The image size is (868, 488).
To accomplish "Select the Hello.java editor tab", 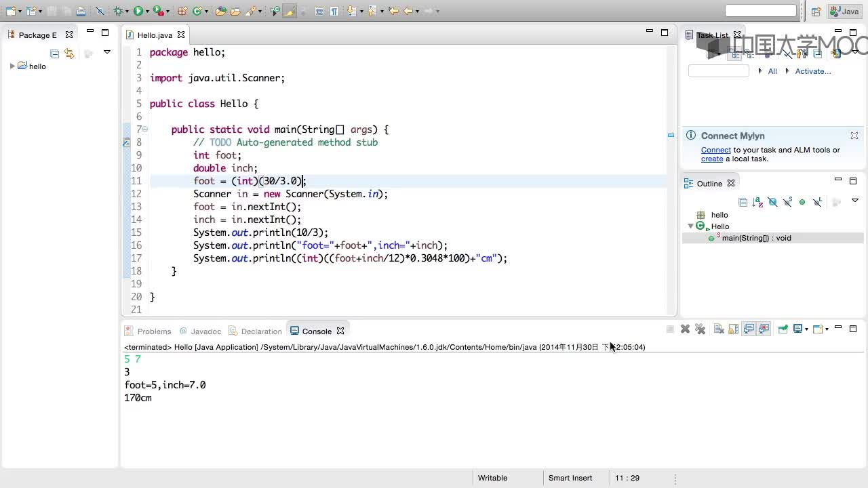I will pos(155,35).
